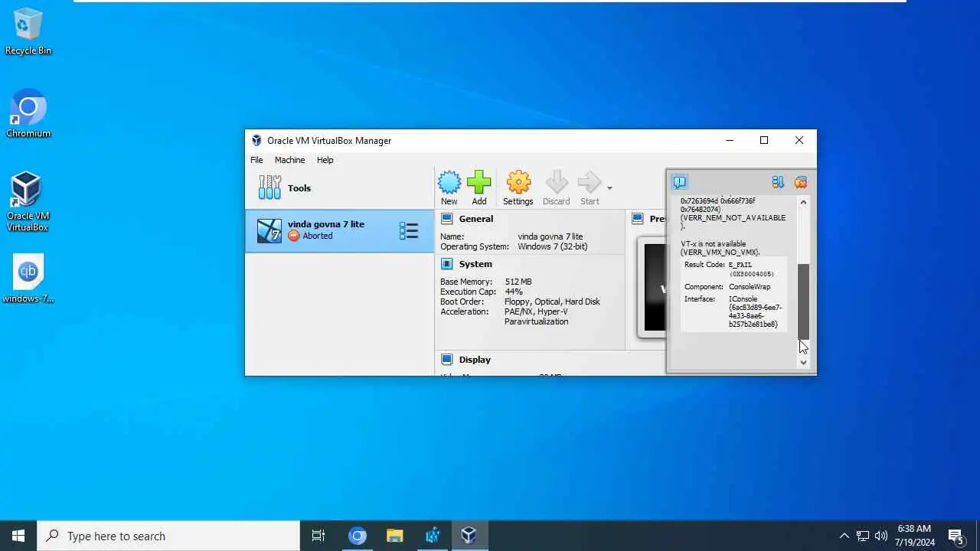Maximize the VirtualBox Manager window
The height and width of the screenshot is (551, 980).
[x=764, y=140]
